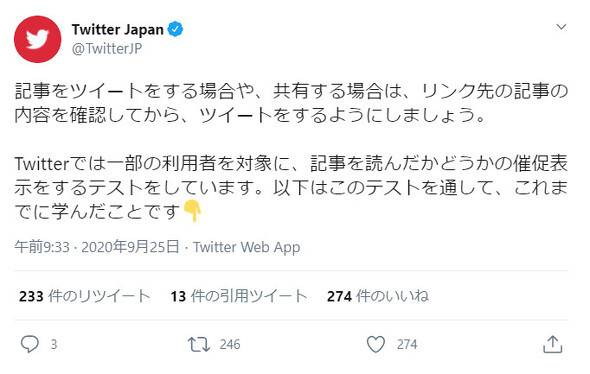Click the paragraph starting with Twitterでは
Screen dimensions: 590x374
[291, 188]
